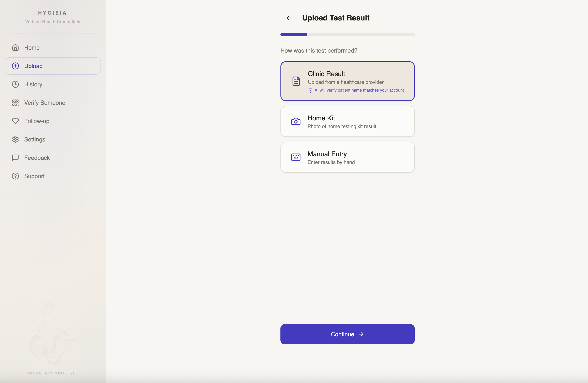Viewport: 588px width, 383px height.
Task: Click the Settings gear icon
Action: [15, 139]
